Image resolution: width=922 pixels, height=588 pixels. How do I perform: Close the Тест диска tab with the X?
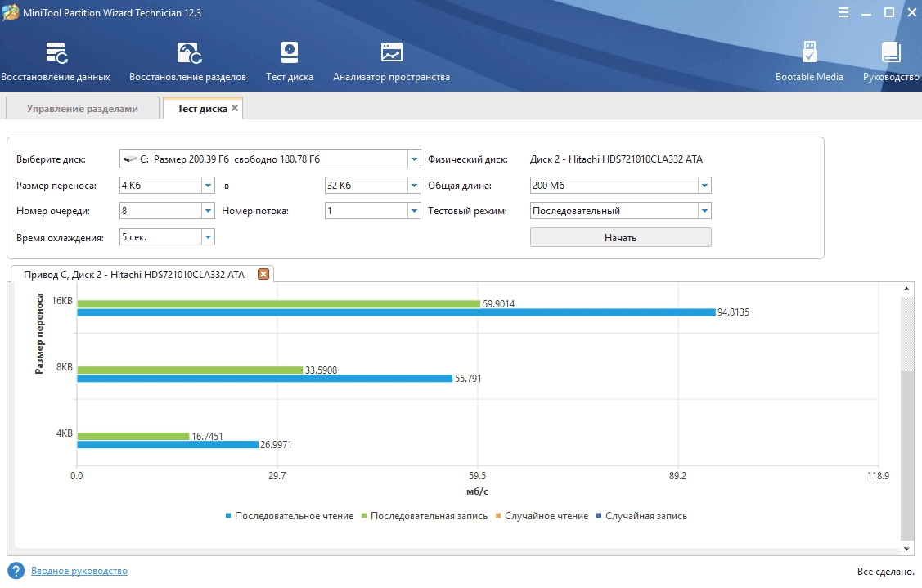[x=235, y=108]
